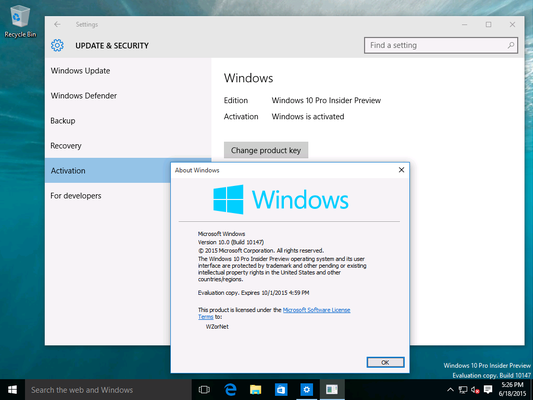Click the Update & Security gear icon
The image size is (533, 400).
[x=57, y=45]
